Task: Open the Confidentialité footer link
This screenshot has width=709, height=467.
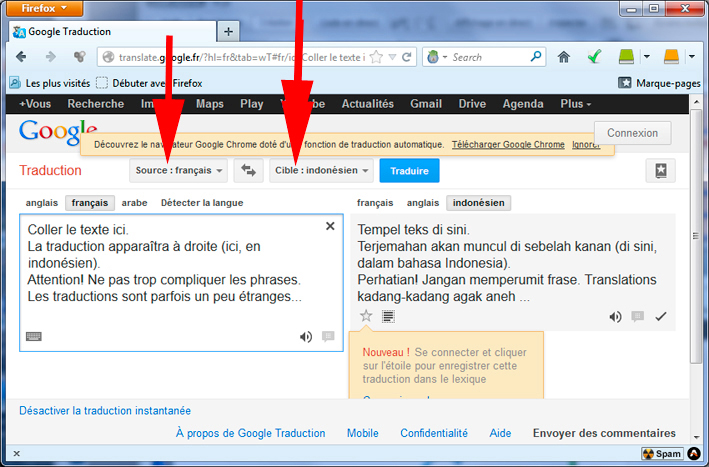Action: click(434, 433)
